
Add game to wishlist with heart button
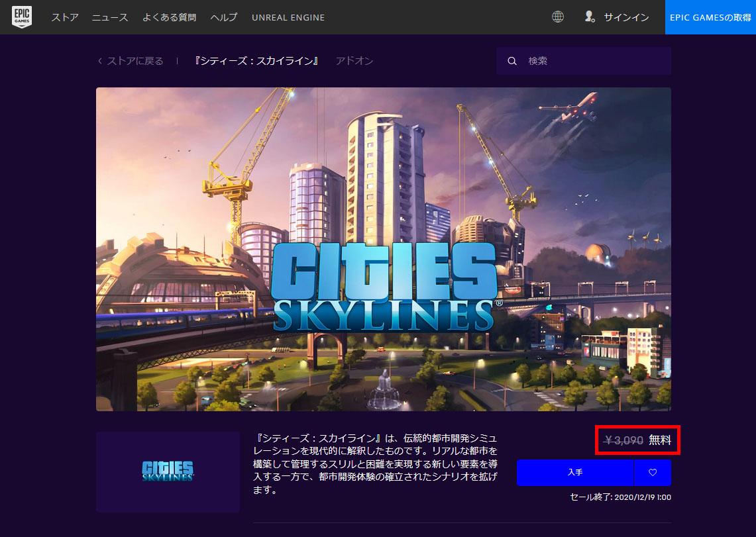(653, 473)
